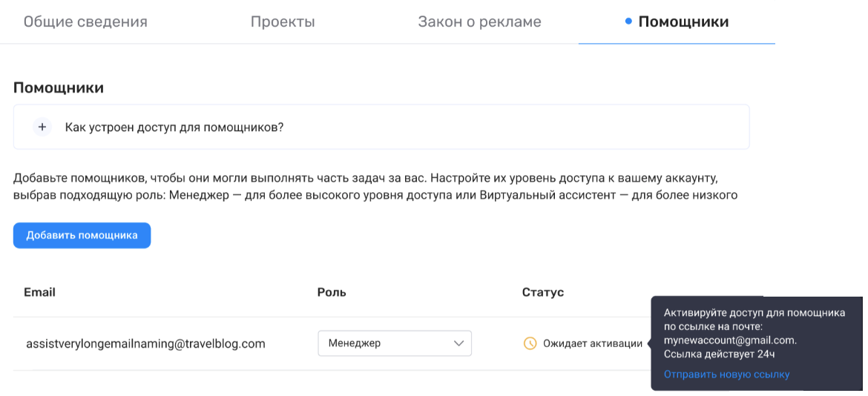This screenshot has width=868, height=396.
Task: Click the Роль column header
Action: [332, 292]
